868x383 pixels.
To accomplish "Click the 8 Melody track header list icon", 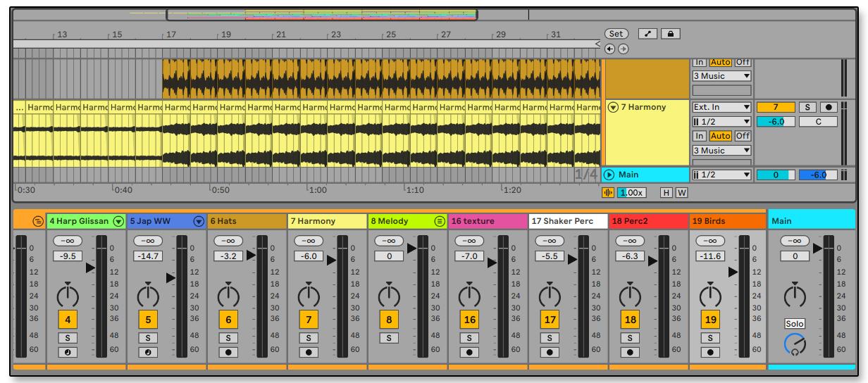I will click(440, 221).
